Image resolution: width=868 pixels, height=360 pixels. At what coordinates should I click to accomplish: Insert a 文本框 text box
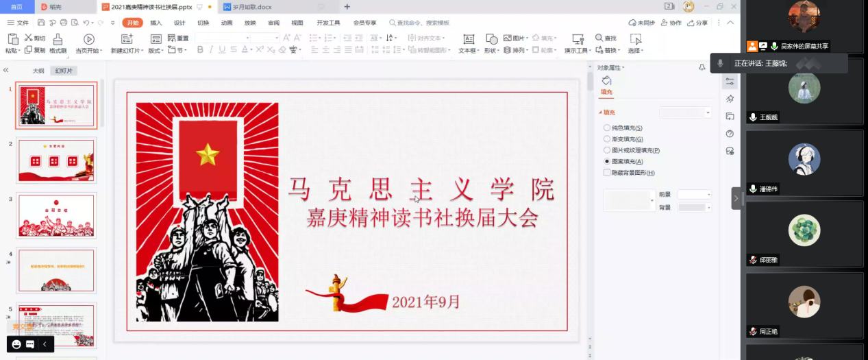point(469,40)
